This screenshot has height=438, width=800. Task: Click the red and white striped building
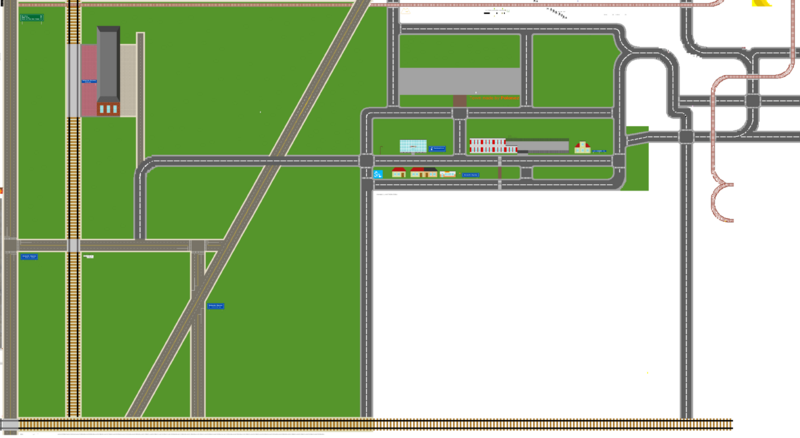486,146
